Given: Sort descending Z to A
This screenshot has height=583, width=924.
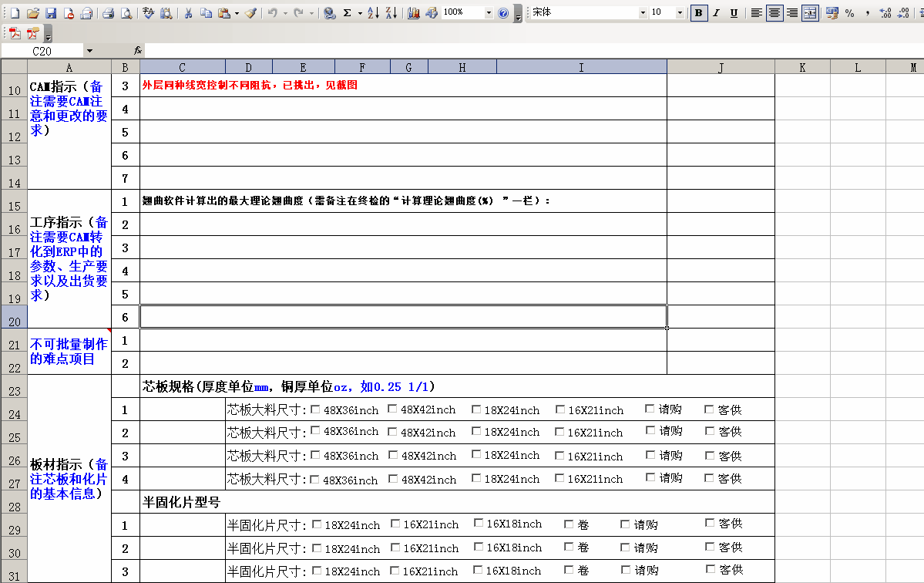Looking at the screenshot, I should click(x=391, y=12).
